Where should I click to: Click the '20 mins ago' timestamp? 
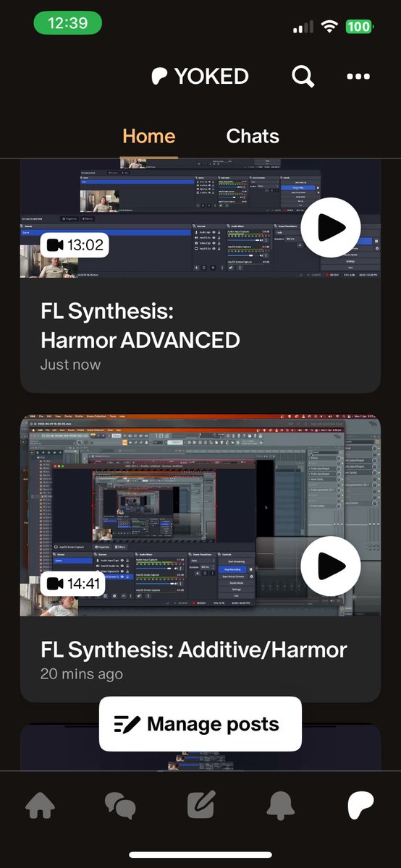[x=82, y=673]
